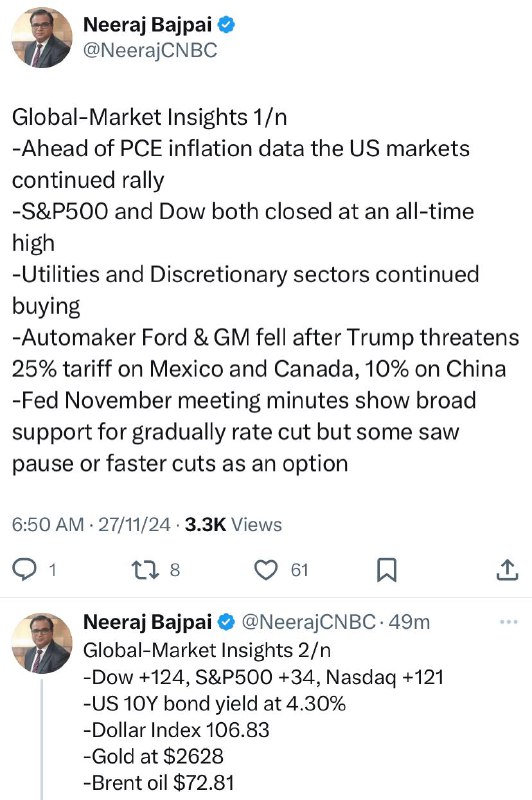Viewport: 532px width, 800px height.
Task: Open the Neeraj Bajpai name at top
Action: [x=147, y=24]
